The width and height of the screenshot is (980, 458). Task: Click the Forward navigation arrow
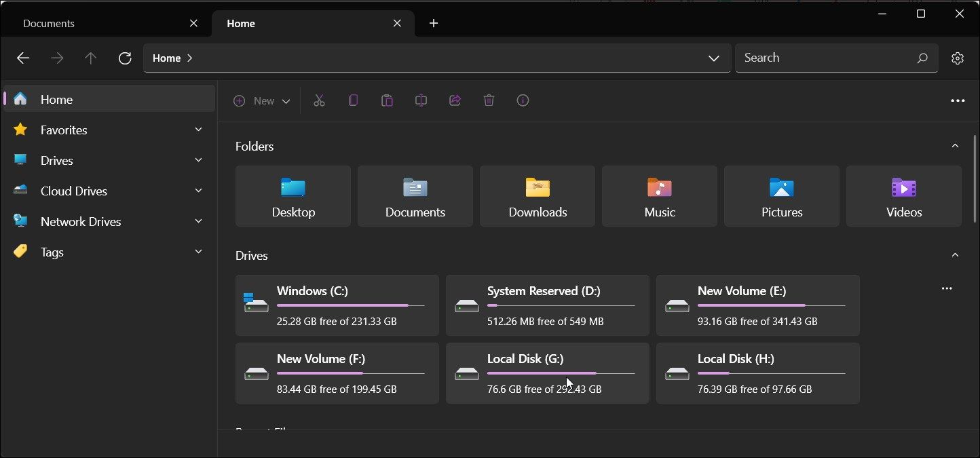57,58
